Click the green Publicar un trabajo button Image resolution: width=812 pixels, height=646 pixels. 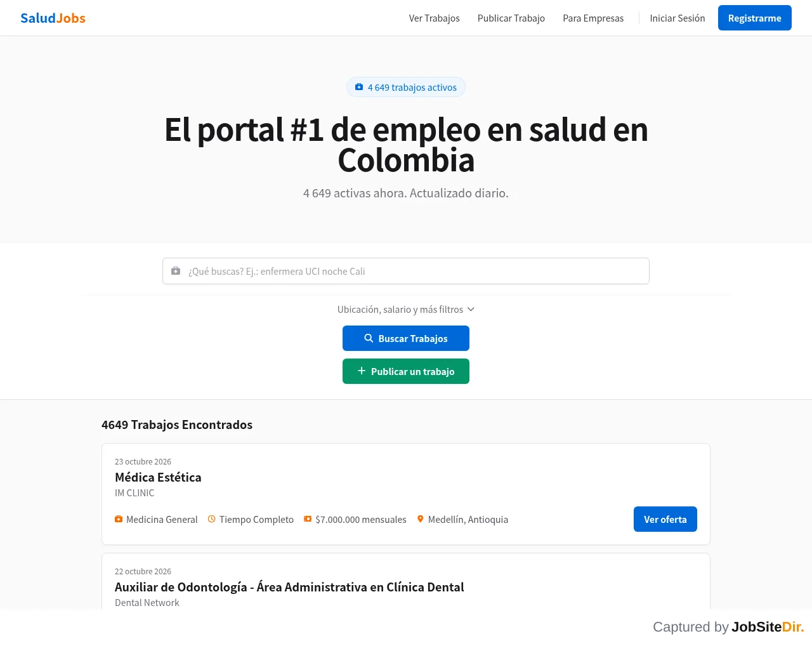coord(406,371)
